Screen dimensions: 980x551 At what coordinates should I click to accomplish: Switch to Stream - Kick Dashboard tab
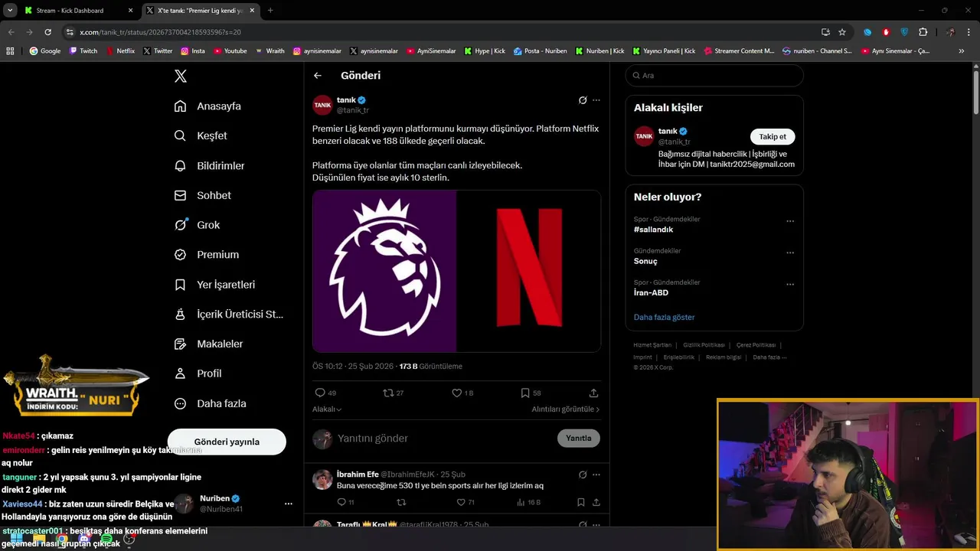point(78,11)
